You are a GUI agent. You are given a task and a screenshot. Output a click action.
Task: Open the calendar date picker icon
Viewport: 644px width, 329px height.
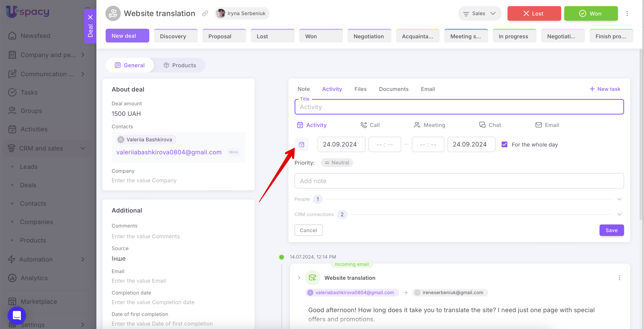click(301, 144)
